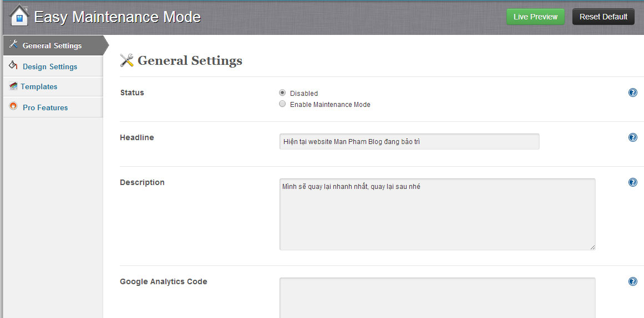
Task: Click the paint bucket icon for Design Settings
Action: point(13,65)
